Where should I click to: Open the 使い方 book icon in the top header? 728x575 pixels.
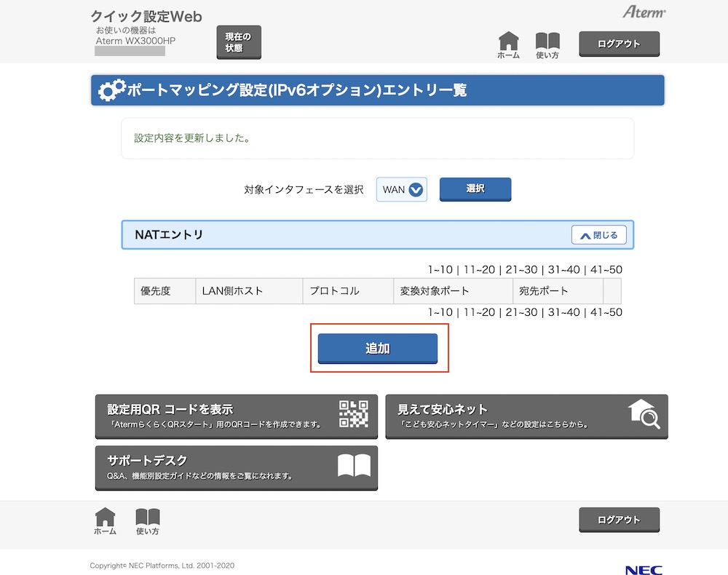pos(547,43)
